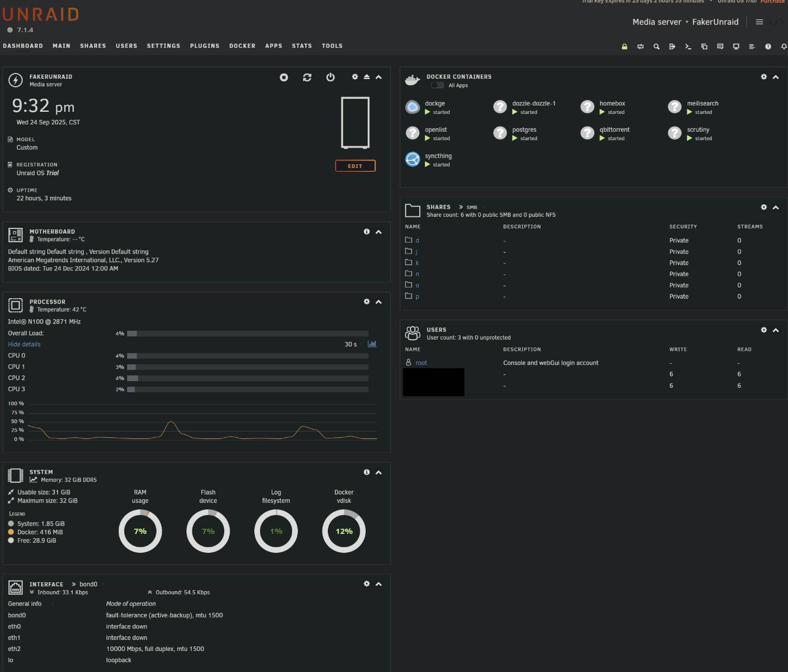
Task: Open the Plugins tab
Action: (x=205, y=46)
